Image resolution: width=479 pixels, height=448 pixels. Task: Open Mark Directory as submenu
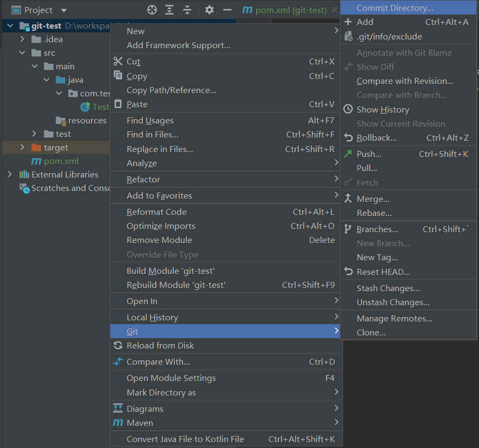click(x=226, y=392)
